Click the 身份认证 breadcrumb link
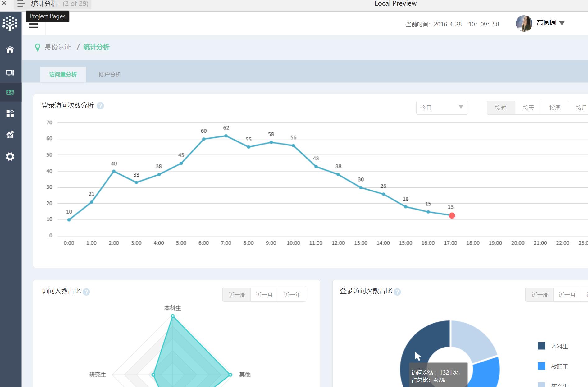Viewport: 588px width, 387px height. click(x=58, y=47)
